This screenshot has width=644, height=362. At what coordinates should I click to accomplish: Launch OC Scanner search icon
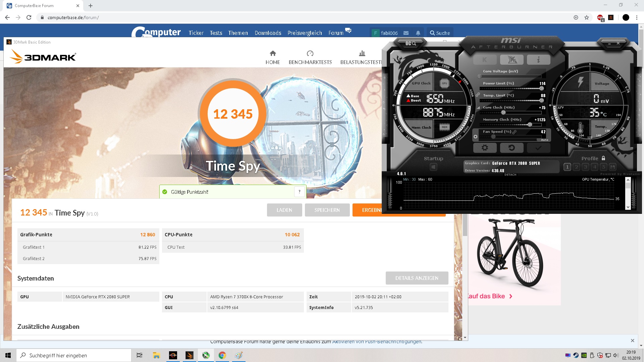[411, 43]
